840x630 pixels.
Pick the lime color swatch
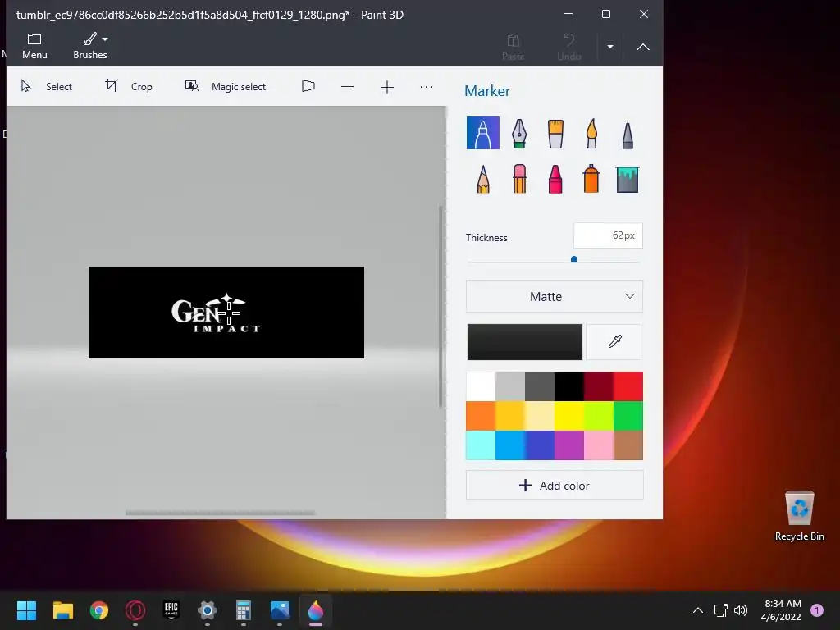[598, 416]
